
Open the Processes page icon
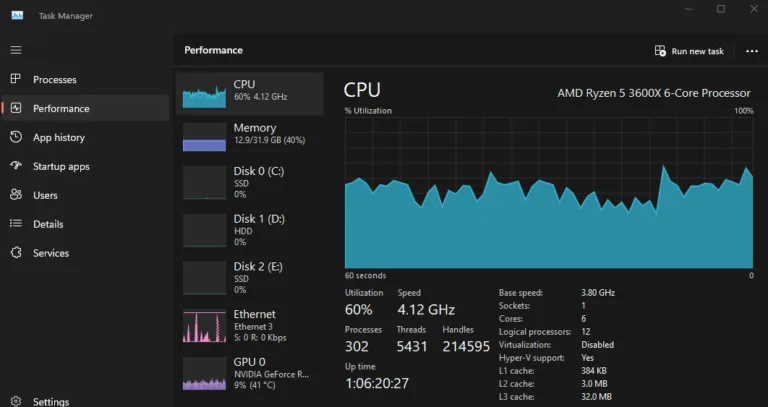(16, 79)
